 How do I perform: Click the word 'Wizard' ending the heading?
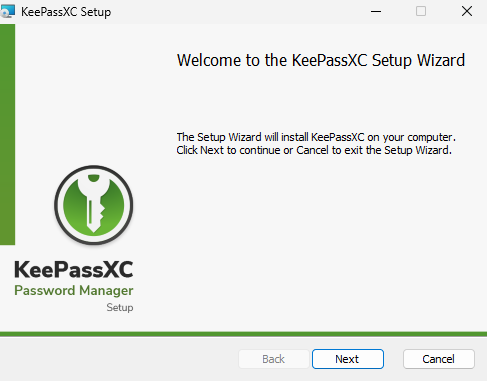pos(441,60)
